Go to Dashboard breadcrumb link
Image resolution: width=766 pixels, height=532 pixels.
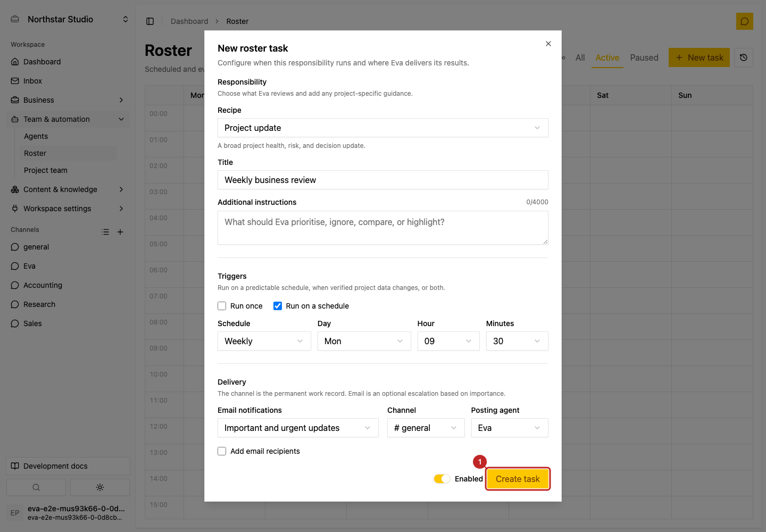[189, 21]
